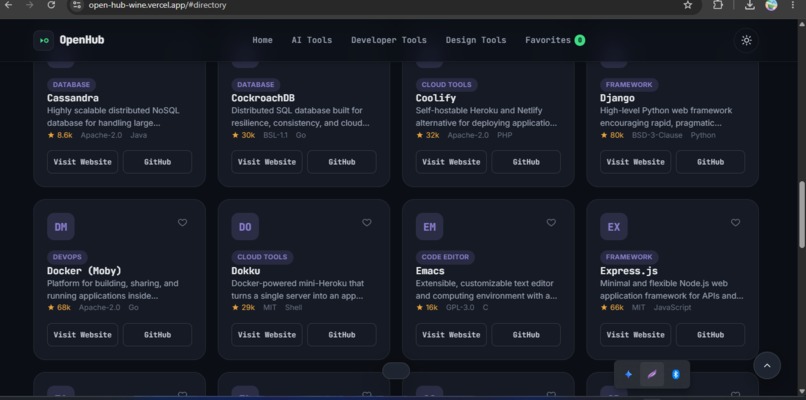Viewport: 806px width, 400px height.
Task: Click the EM avatar on Emacs card
Action: click(x=429, y=227)
